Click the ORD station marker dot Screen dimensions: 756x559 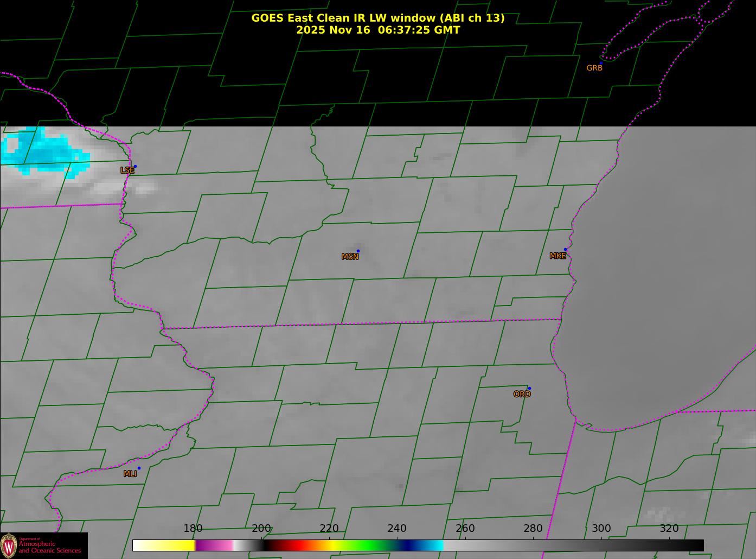pos(529,388)
